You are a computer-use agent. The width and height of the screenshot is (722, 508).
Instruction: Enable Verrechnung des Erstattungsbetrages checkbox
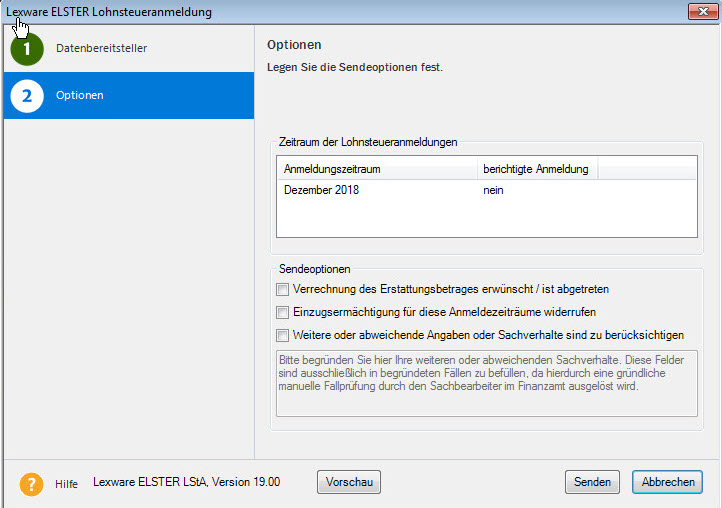tap(282, 289)
